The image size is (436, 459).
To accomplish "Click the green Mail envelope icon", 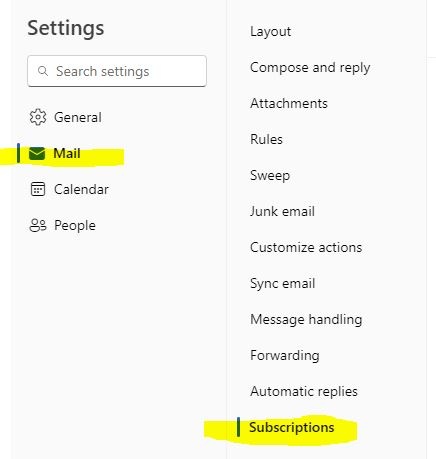I will [37, 154].
